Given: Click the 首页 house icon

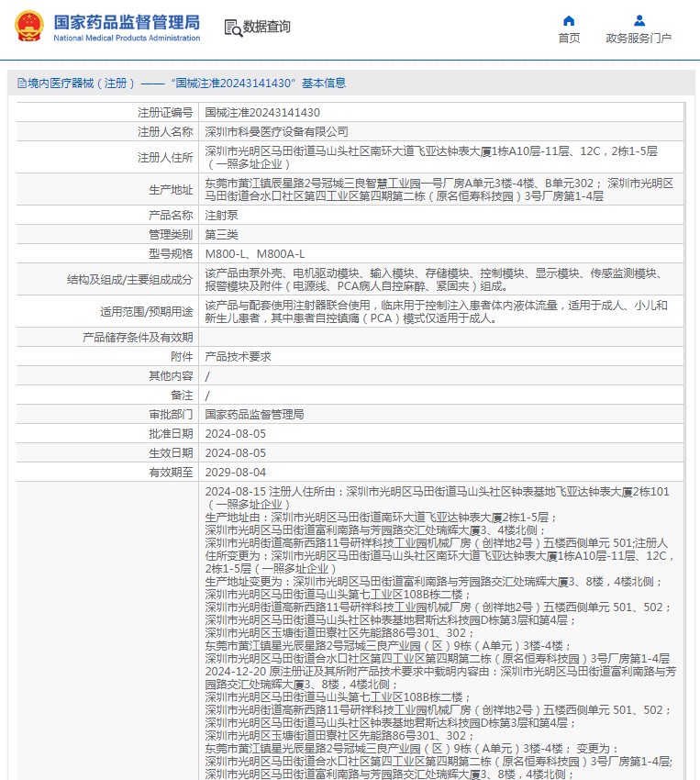Looking at the screenshot, I should pos(569,20).
